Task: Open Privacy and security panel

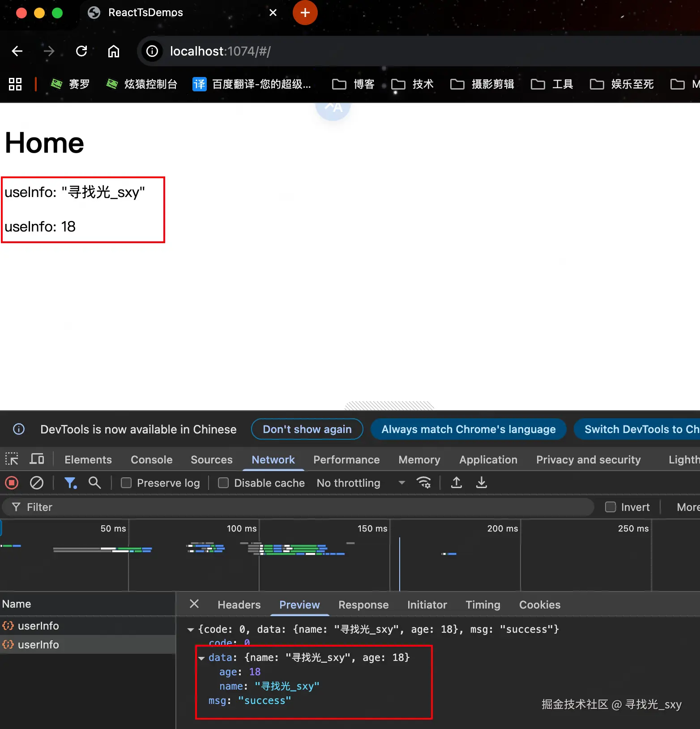Action: point(589,459)
